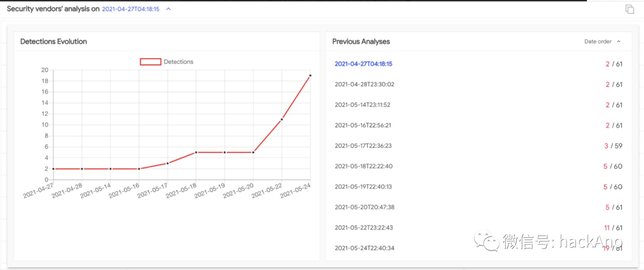Toggle the Date order sort arrow
The width and height of the screenshot is (644, 270).
(618, 42)
